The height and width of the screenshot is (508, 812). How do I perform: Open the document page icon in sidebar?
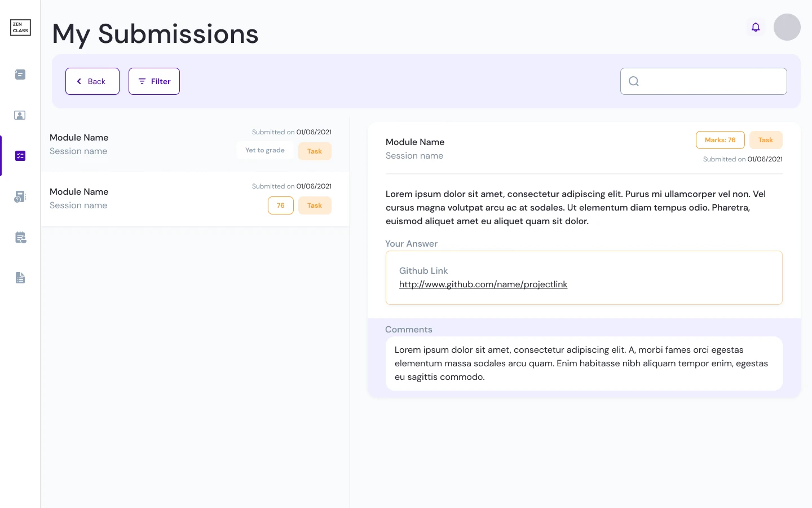20,278
